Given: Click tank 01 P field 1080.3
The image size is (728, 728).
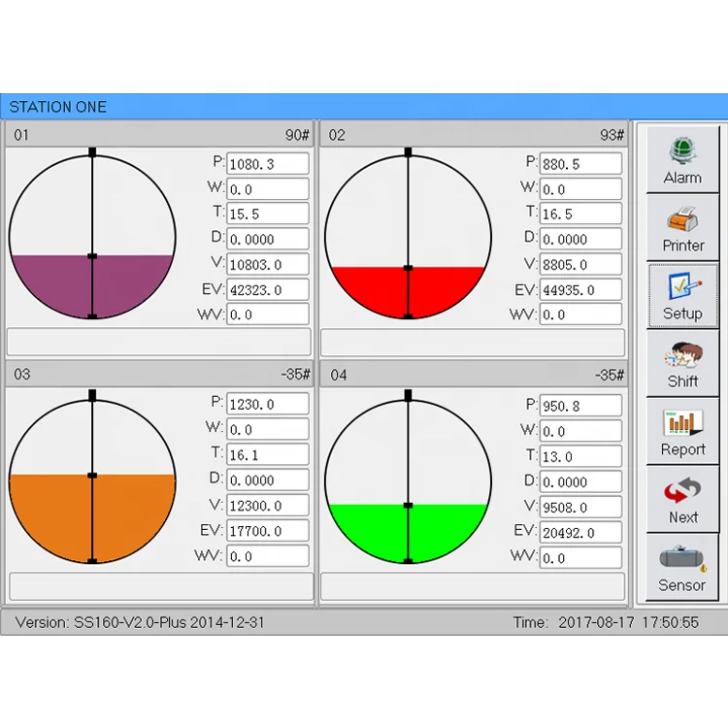Looking at the screenshot, I should pyautogui.click(x=268, y=164).
